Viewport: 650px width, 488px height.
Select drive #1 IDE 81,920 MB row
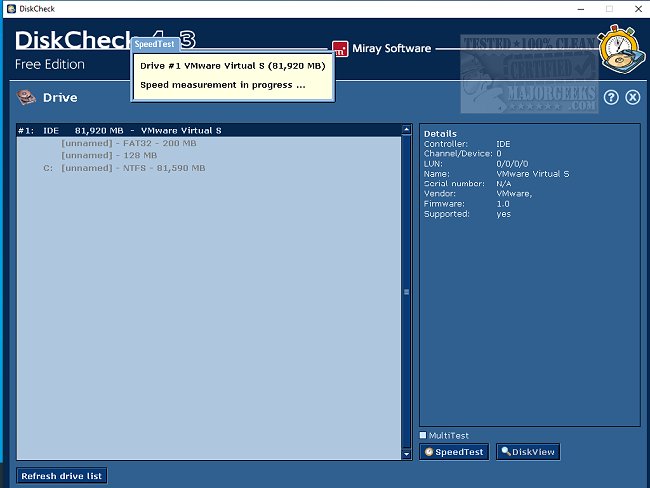tap(209, 131)
